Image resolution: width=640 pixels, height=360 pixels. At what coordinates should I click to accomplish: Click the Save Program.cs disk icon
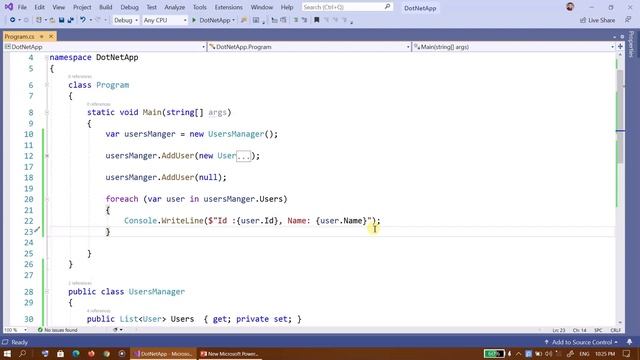pos(61,20)
